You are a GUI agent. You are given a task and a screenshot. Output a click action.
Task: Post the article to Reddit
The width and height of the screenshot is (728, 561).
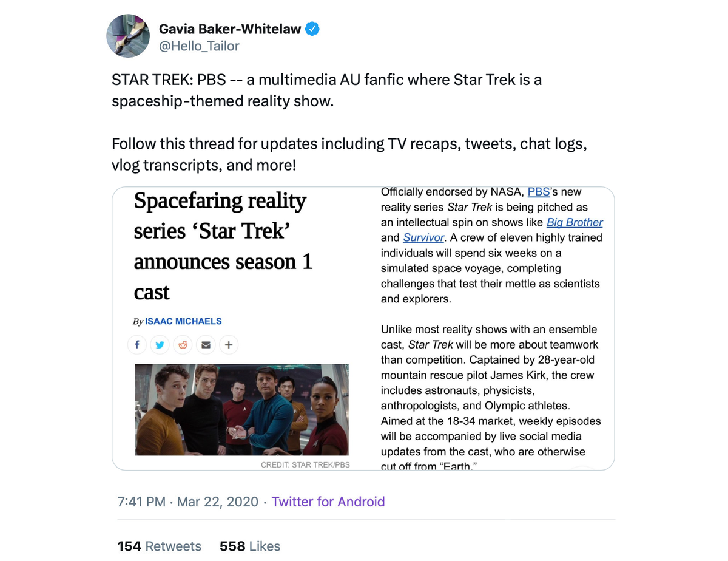tap(182, 344)
